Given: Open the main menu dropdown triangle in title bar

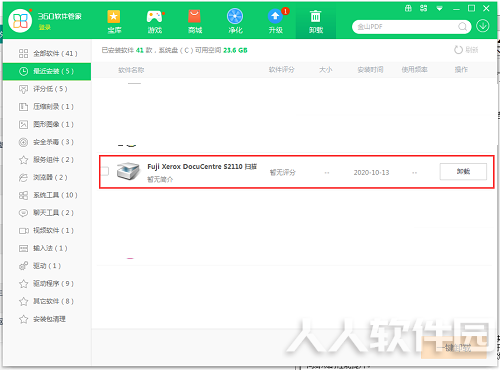Looking at the screenshot, I should pyautogui.click(x=439, y=9).
